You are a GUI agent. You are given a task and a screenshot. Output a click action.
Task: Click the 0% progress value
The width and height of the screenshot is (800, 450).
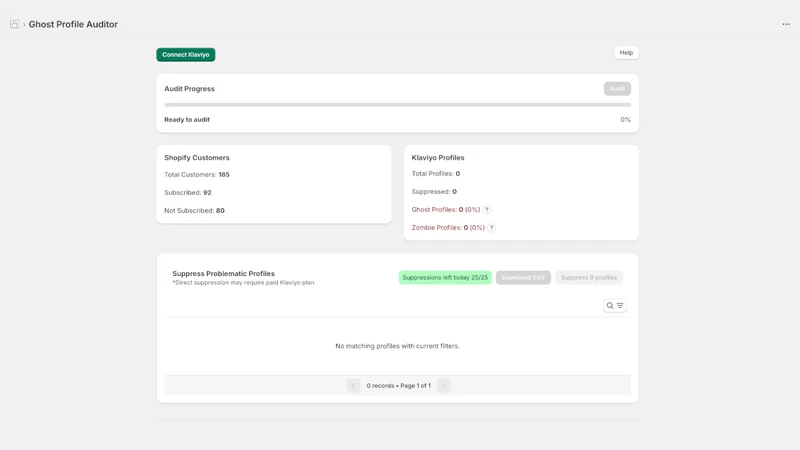(626, 119)
